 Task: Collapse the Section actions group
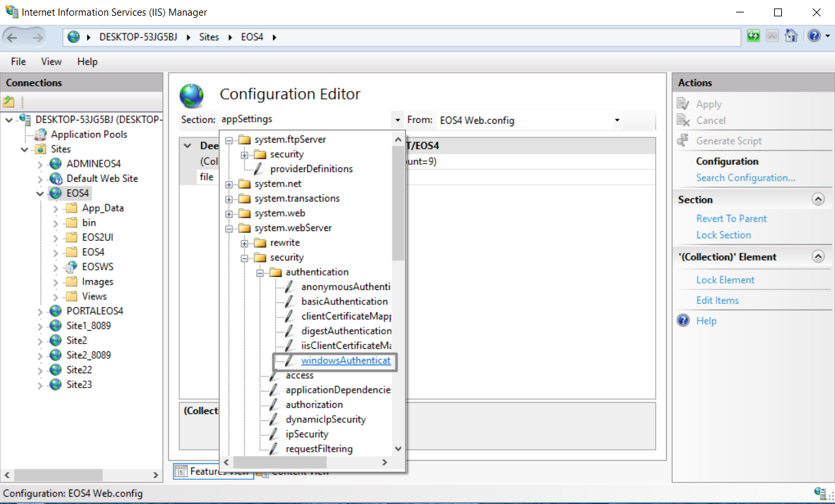click(x=818, y=199)
